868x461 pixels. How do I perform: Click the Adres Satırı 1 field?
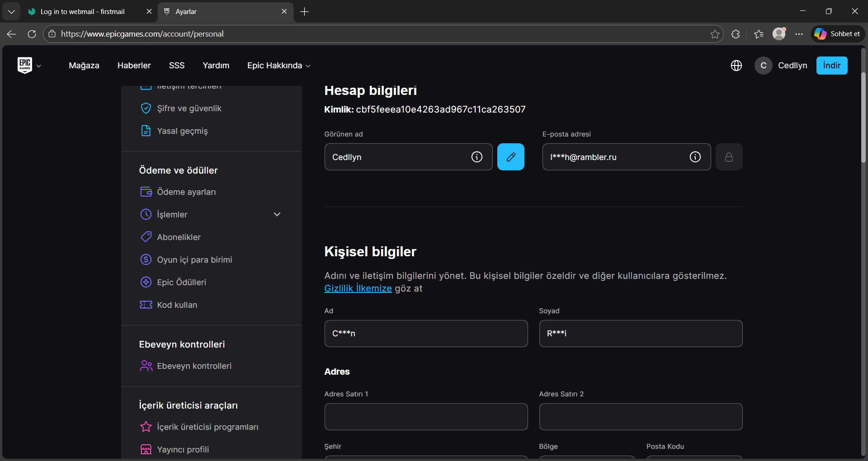point(426,417)
